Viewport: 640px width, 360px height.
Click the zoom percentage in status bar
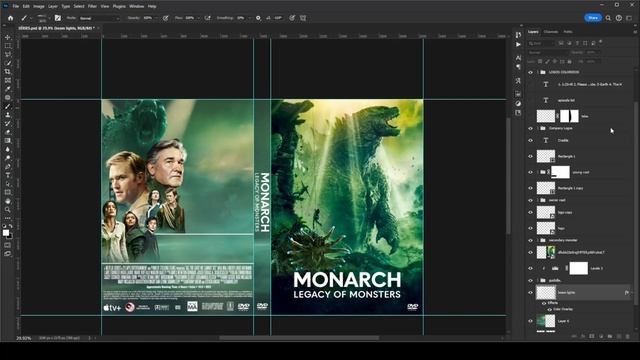[x=24, y=338]
